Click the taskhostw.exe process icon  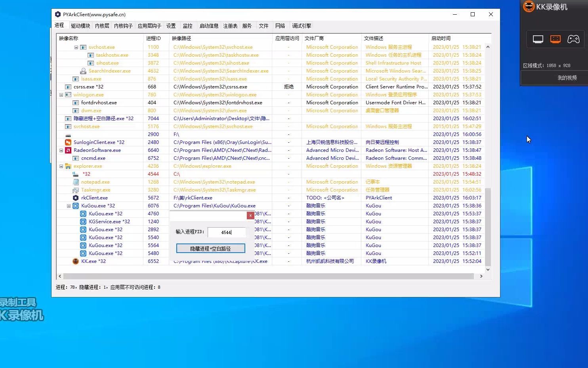tap(91, 55)
